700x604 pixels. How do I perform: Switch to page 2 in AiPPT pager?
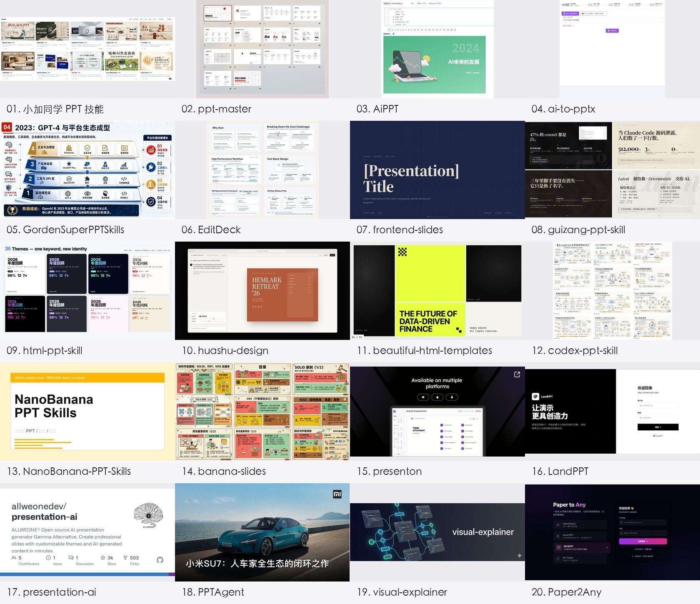tap(392, 30)
